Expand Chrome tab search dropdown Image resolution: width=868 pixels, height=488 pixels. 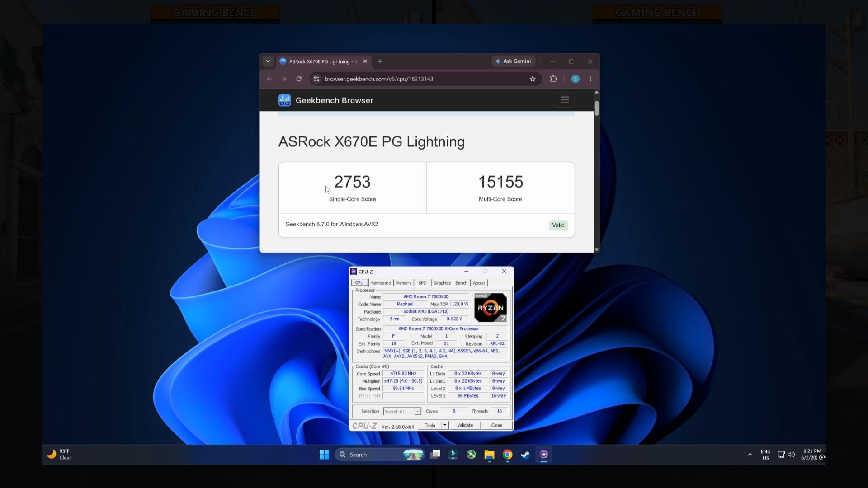pos(268,61)
